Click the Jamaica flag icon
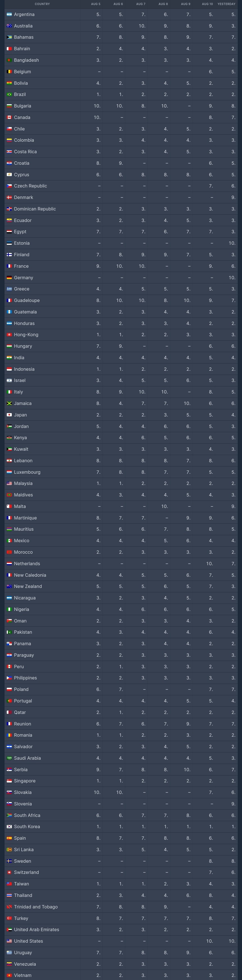242x980 pixels. (9, 403)
